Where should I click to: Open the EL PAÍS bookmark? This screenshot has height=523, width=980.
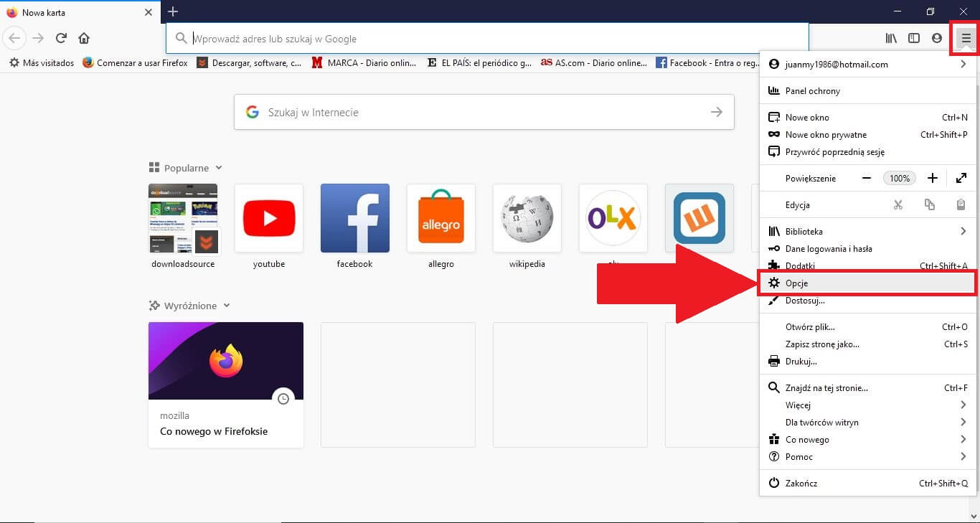point(479,62)
